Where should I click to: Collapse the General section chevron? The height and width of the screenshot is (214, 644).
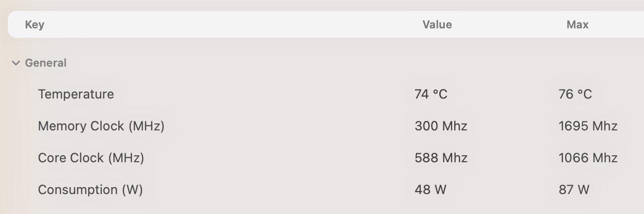[x=16, y=63]
